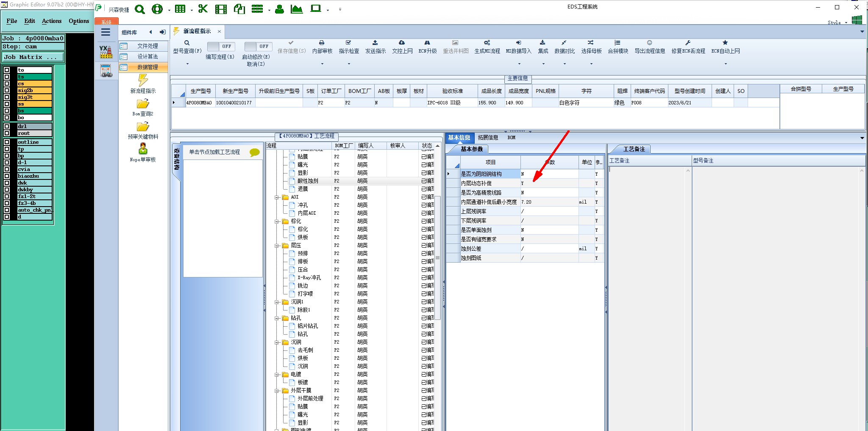Toggle checkbox for layer 'drl'

tap(7, 126)
